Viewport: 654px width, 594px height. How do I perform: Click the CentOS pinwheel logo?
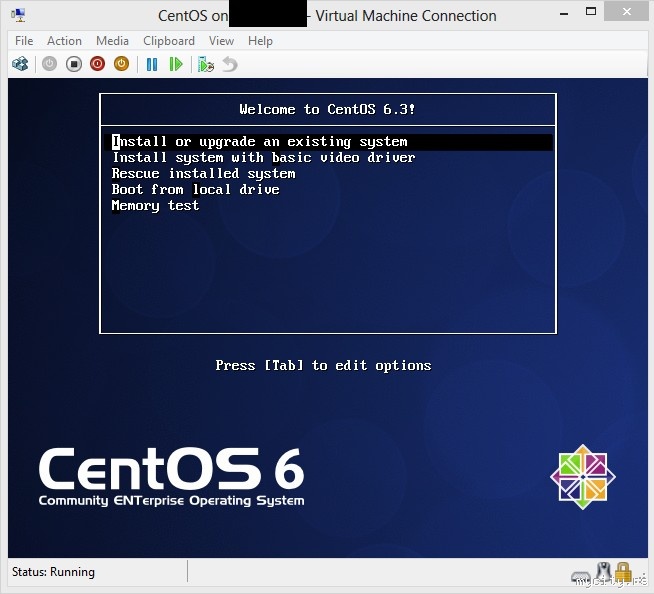pyautogui.click(x=583, y=477)
